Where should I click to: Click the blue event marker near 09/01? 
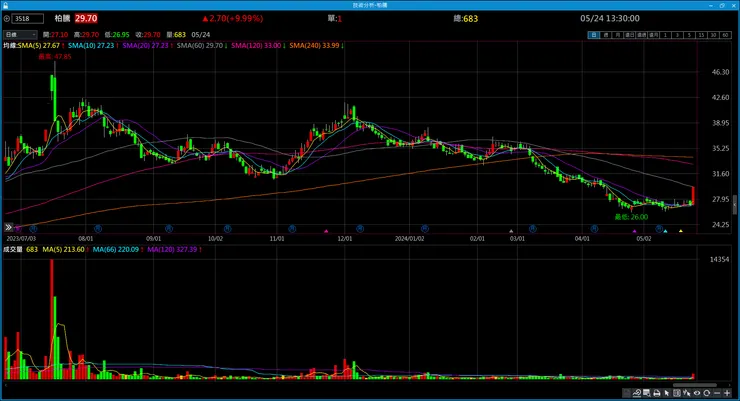(x=169, y=228)
